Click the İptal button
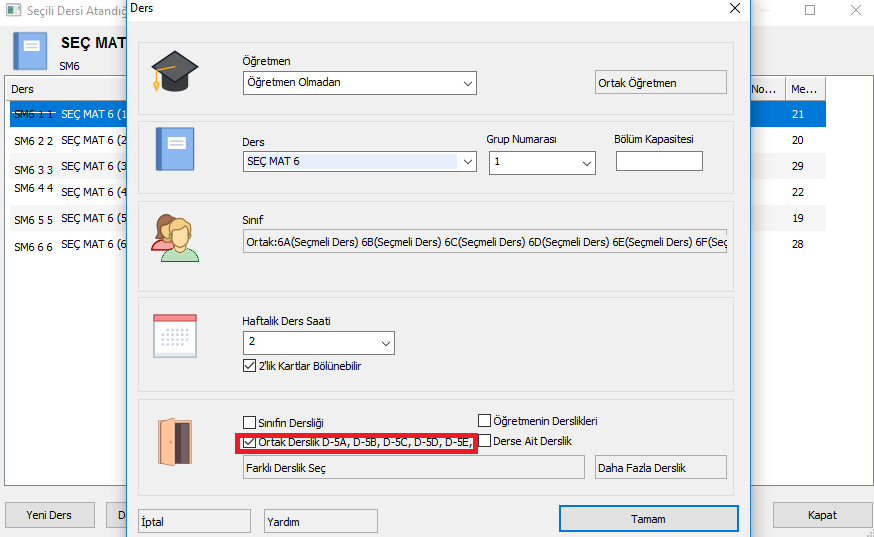This screenshot has height=537, width=874. 195,521
